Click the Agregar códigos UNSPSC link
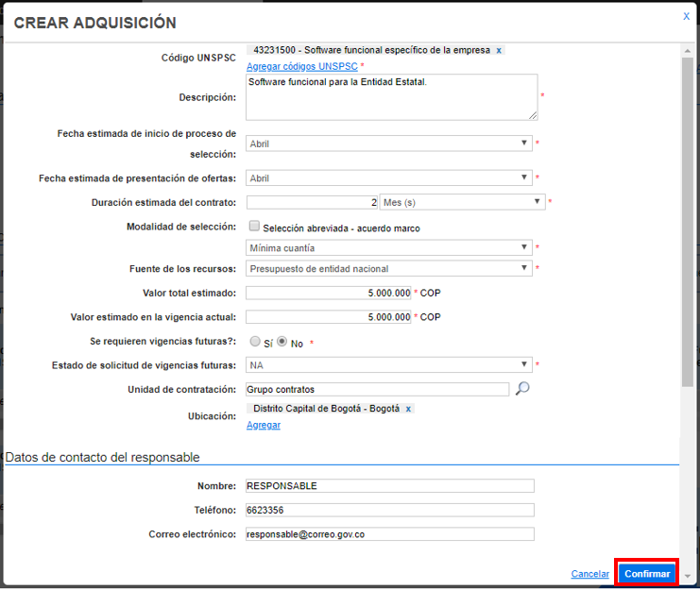 [x=301, y=66]
